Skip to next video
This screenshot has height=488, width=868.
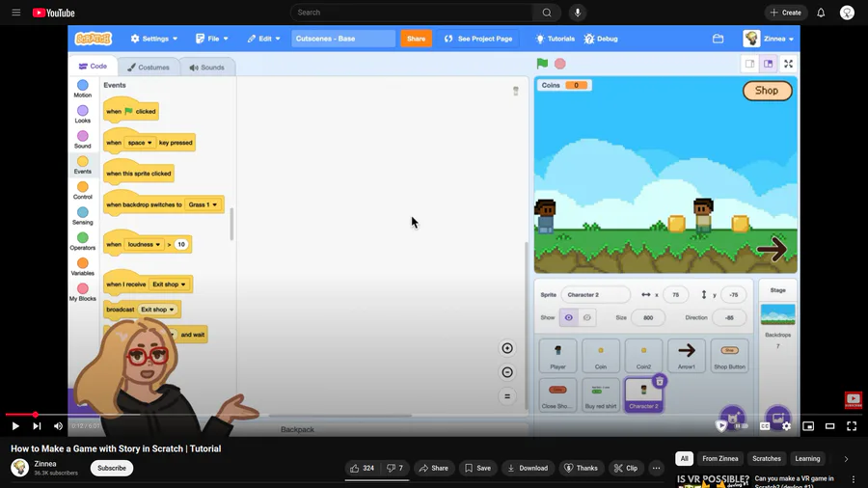point(37,426)
